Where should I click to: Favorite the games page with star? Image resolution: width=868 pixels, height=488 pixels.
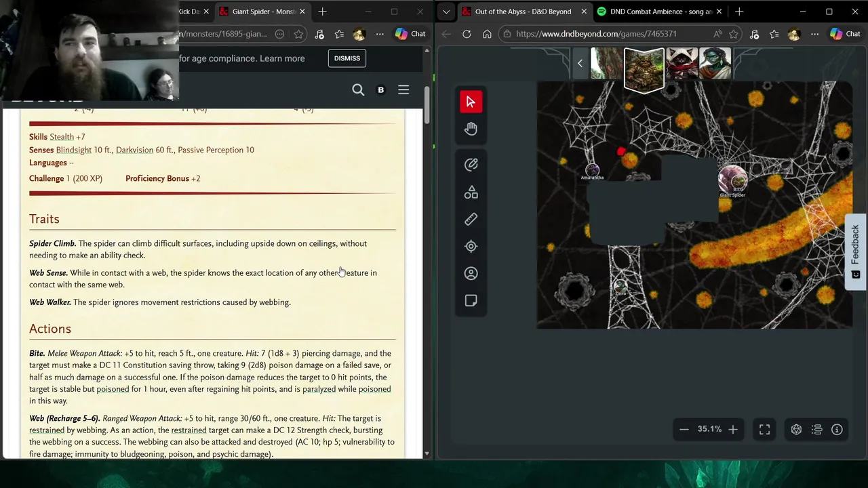pos(733,34)
